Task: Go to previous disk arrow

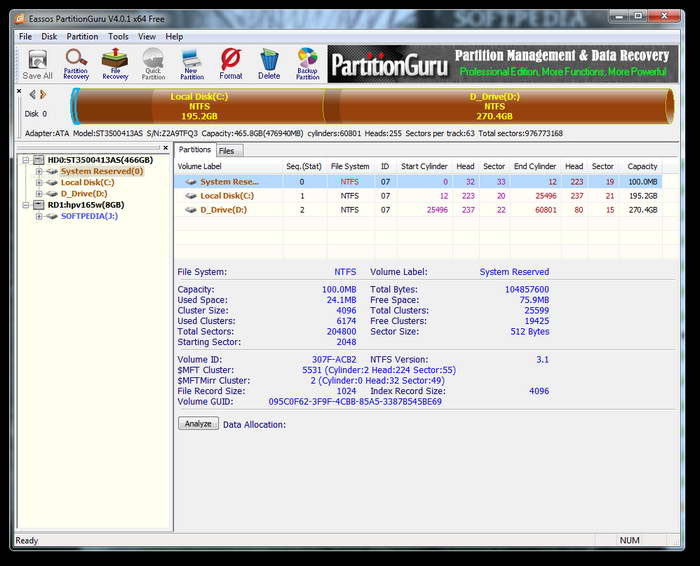Action: pyautogui.click(x=32, y=94)
